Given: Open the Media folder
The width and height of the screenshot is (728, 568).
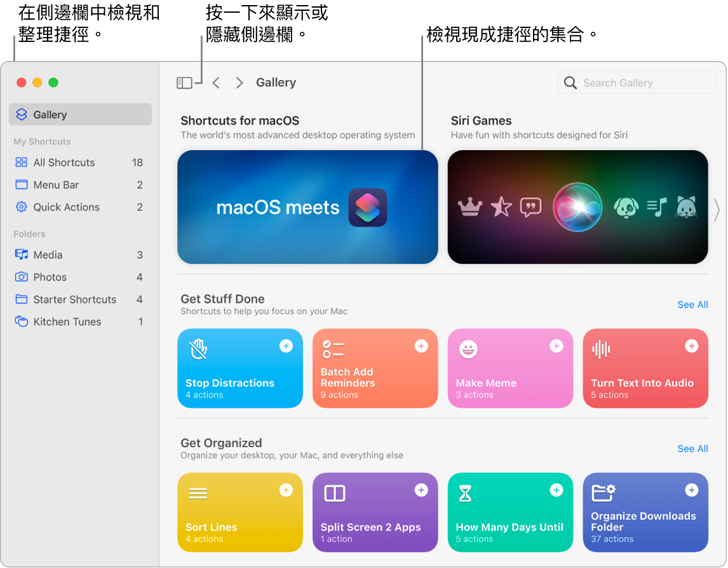Looking at the screenshot, I should [80, 255].
